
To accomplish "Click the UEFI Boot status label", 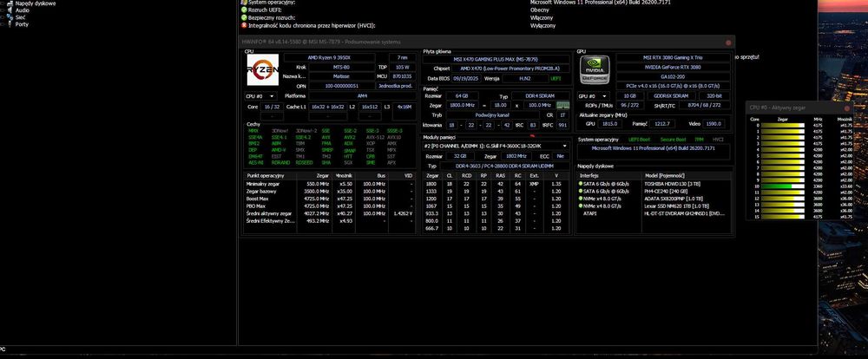I will coord(641,140).
